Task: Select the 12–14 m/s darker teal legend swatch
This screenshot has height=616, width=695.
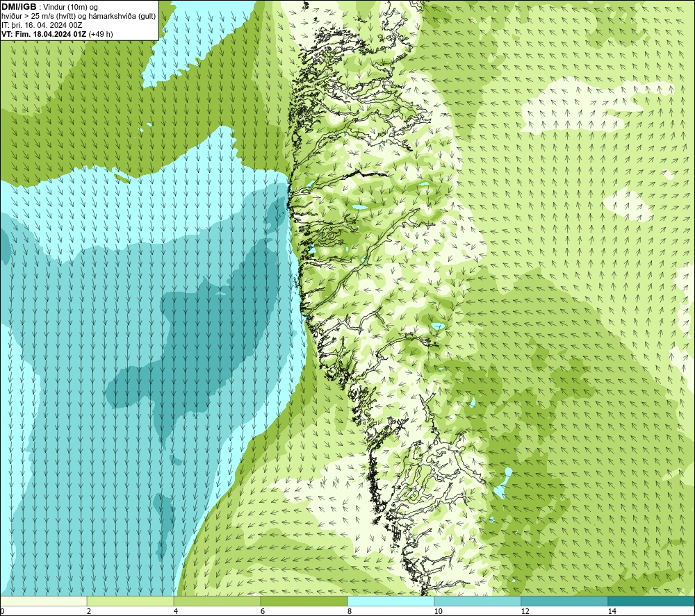Action: click(564, 601)
